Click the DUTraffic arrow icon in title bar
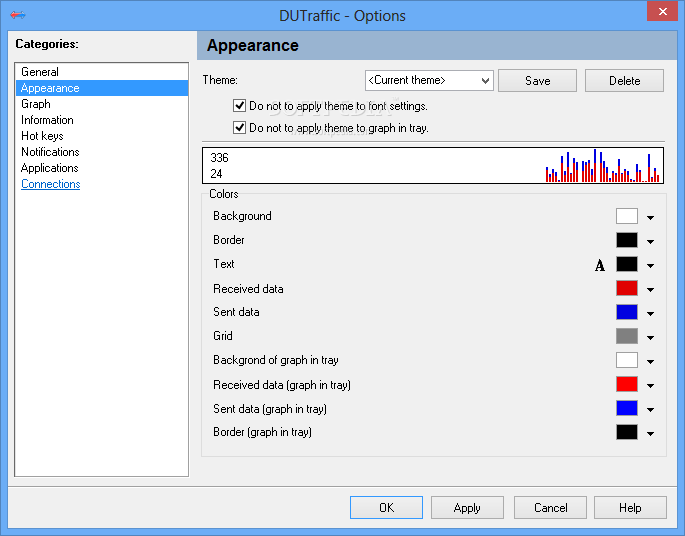685x536 pixels. 18,15
